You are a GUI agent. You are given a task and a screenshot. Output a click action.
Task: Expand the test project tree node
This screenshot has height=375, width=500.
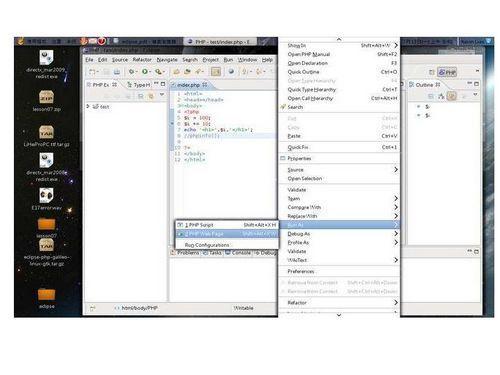[x=88, y=106]
